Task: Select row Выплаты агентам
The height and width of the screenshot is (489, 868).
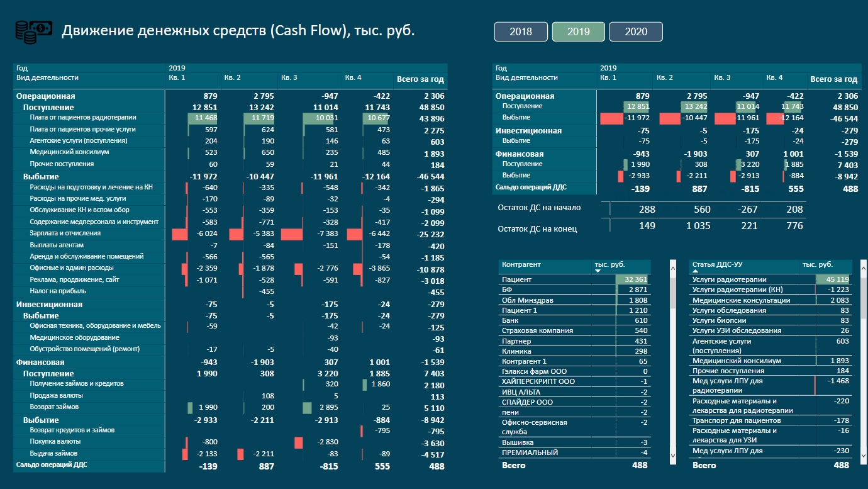Action: click(230, 245)
